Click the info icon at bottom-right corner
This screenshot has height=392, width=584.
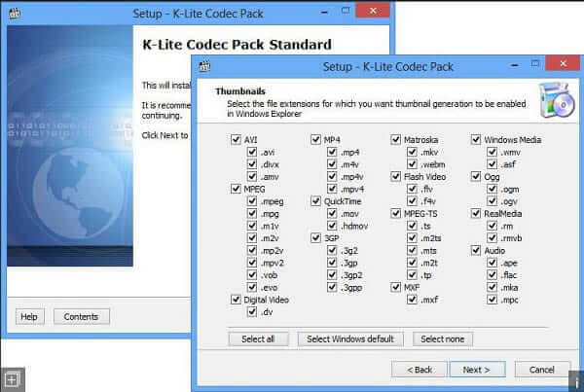576,381
